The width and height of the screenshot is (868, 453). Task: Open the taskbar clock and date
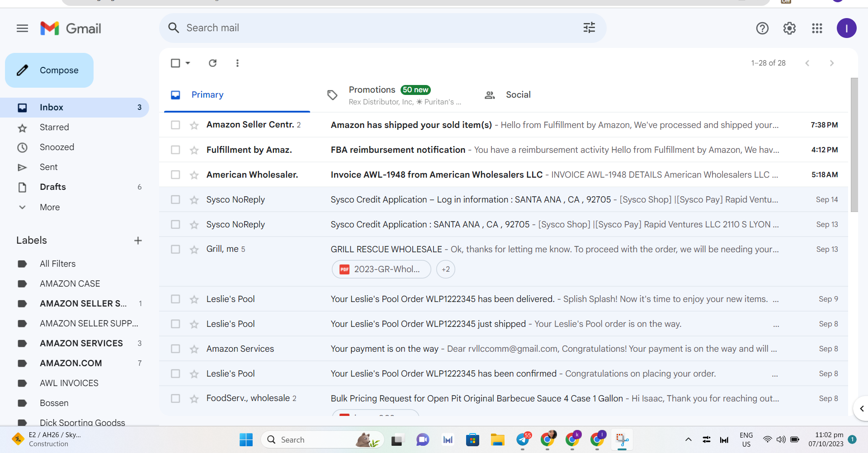[x=826, y=439]
